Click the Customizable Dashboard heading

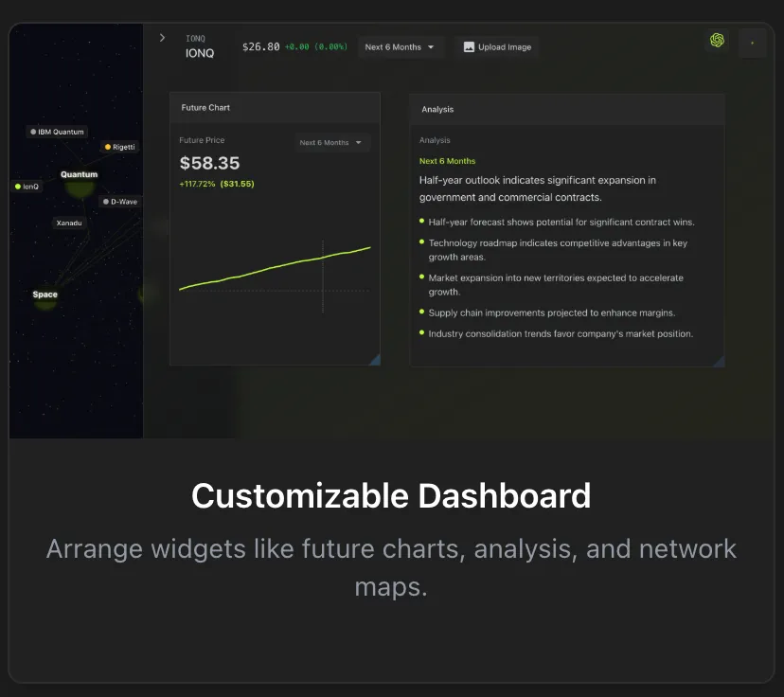(x=391, y=496)
